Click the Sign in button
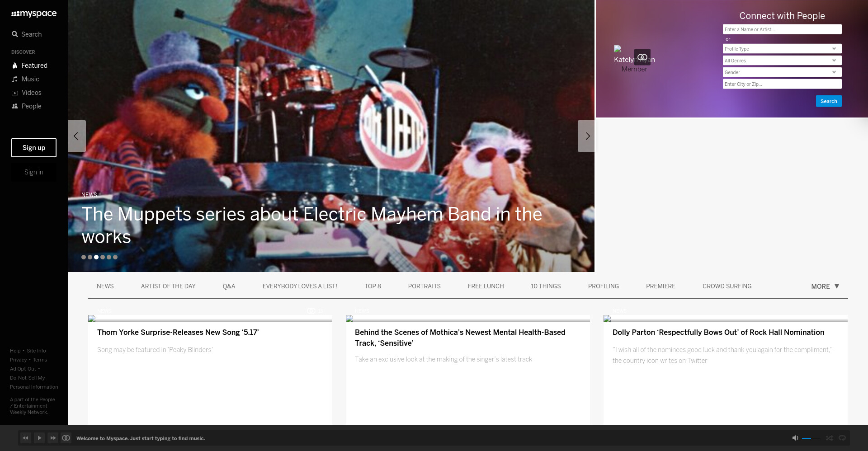868x451 pixels. [x=34, y=172]
